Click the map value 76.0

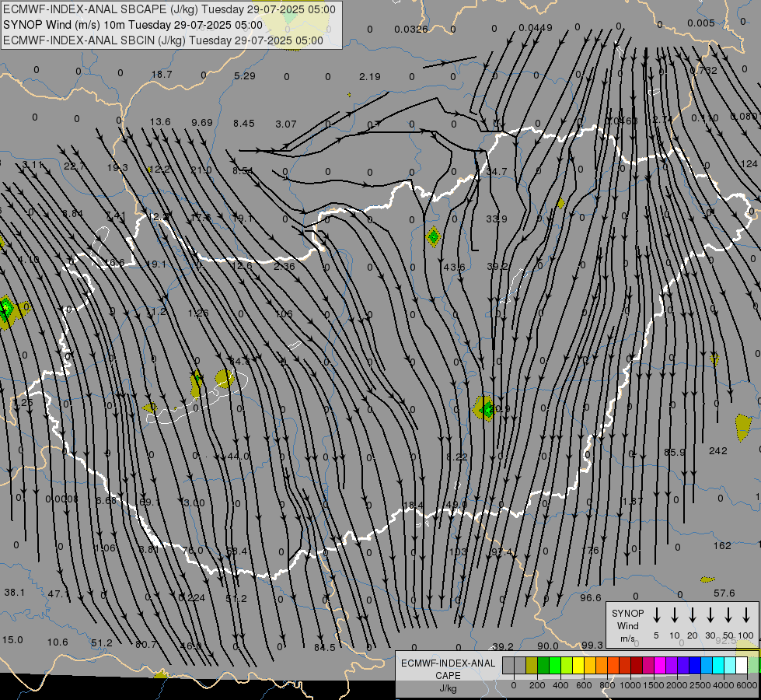[193, 551]
